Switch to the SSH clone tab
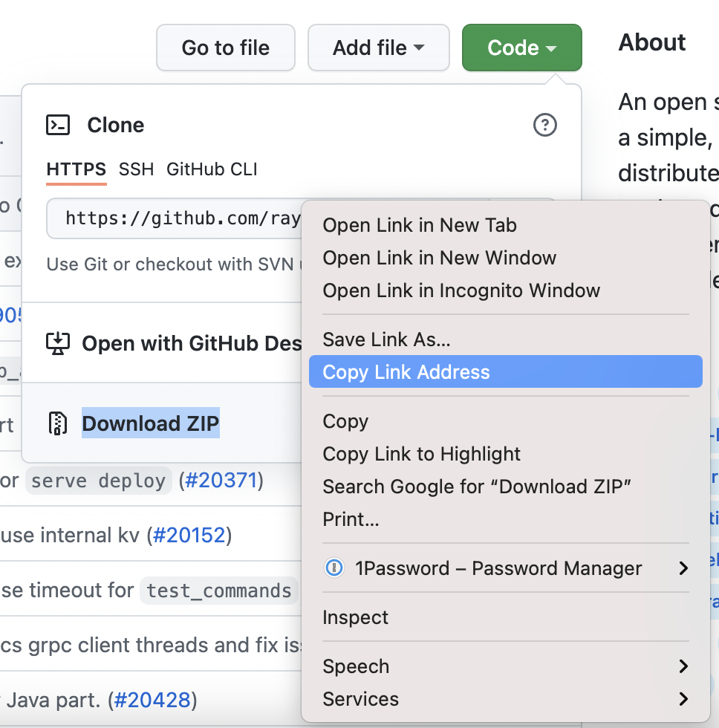Image resolution: width=719 pixels, height=728 pixels. [136, 169]
